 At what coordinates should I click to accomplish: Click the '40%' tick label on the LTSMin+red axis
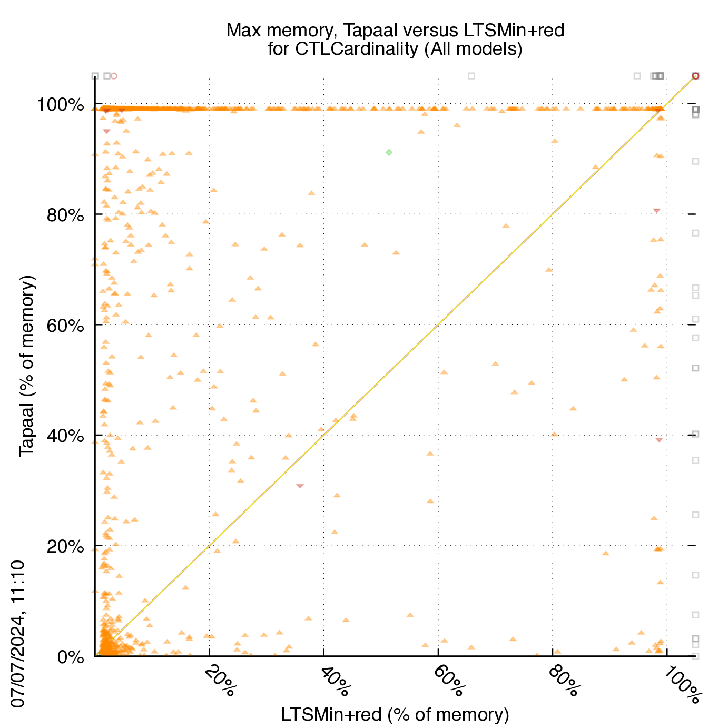click(335, 681)
